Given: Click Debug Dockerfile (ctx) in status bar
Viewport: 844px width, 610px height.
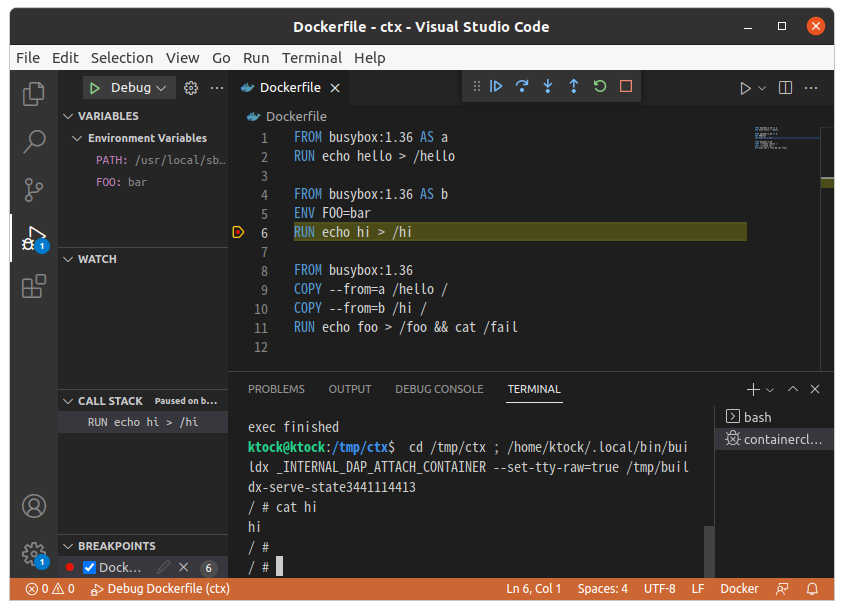Looking at the screenshot, I should 160,589.
